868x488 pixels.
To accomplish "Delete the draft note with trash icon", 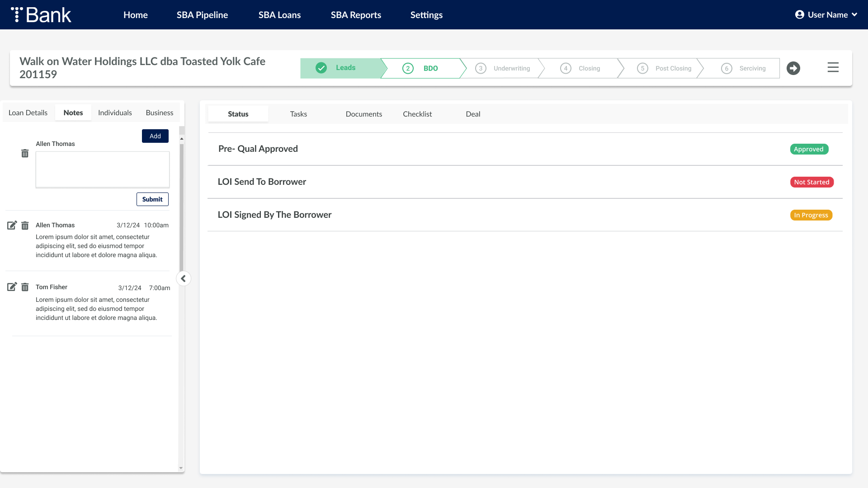I will tap(25, 154).
